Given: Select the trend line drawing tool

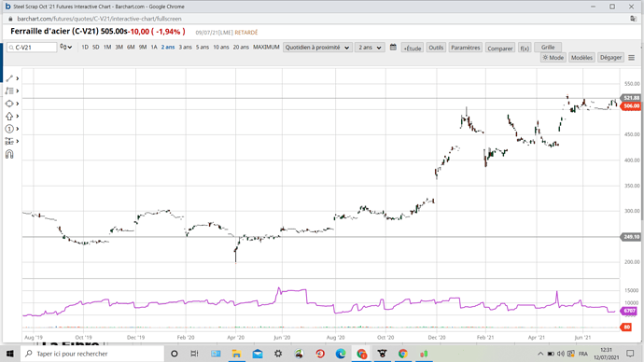Looking at the screenshot, I should (9, 78).
